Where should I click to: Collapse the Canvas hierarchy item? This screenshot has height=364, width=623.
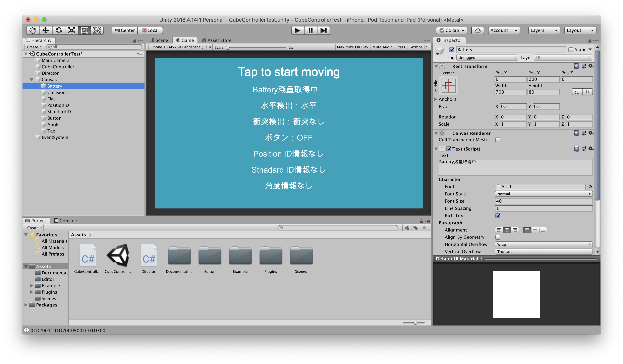pos(31,80)
